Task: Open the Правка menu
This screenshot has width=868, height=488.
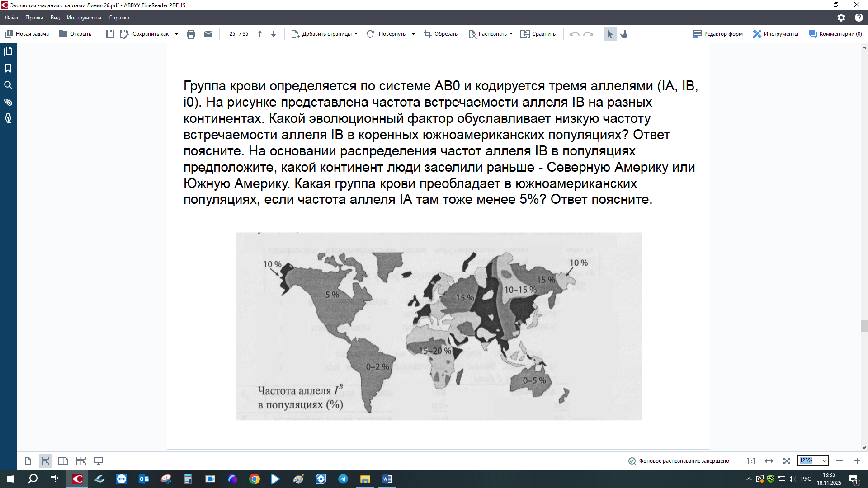Action: click(x=34, y=18)
